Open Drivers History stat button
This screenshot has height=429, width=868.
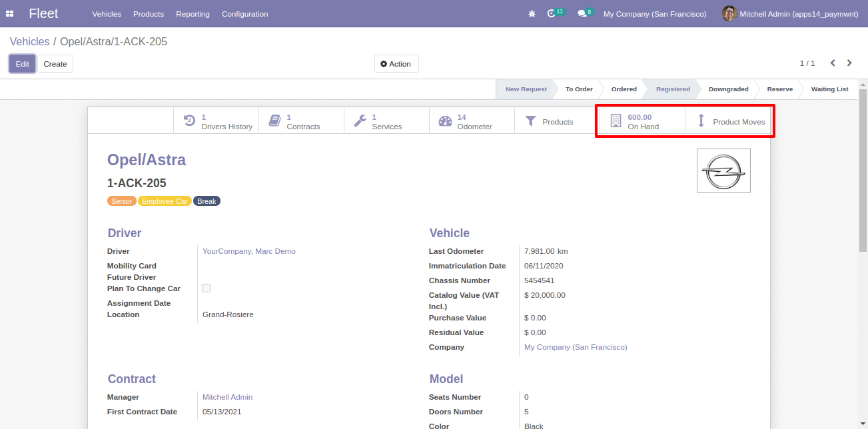(217, 121)
